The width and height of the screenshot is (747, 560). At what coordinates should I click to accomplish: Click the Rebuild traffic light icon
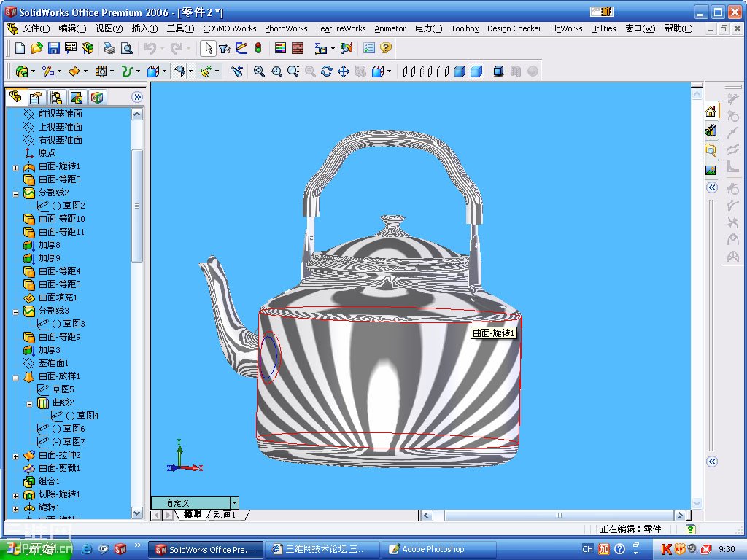258,48
